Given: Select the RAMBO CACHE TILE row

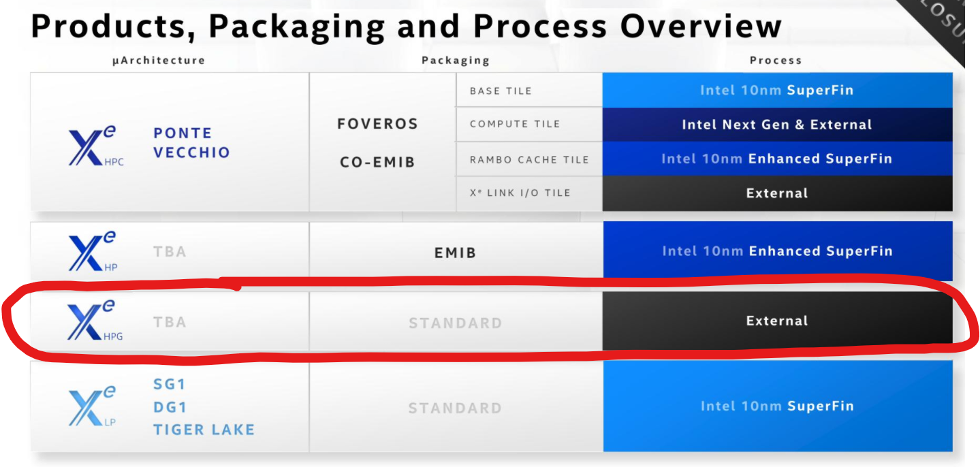Looking at the screenshot, I should click(x=529, y=159).
